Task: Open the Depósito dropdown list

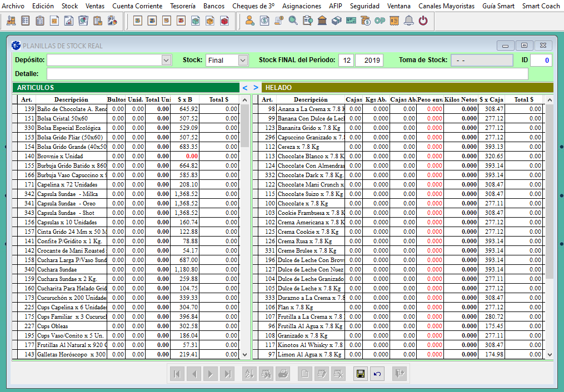Action: click(166, 60)
